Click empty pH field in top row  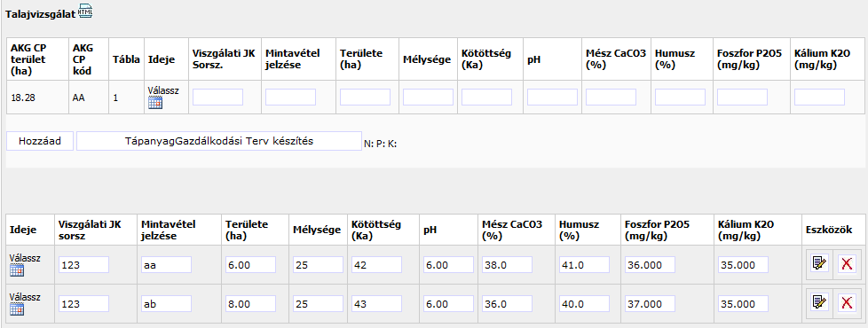552,98
